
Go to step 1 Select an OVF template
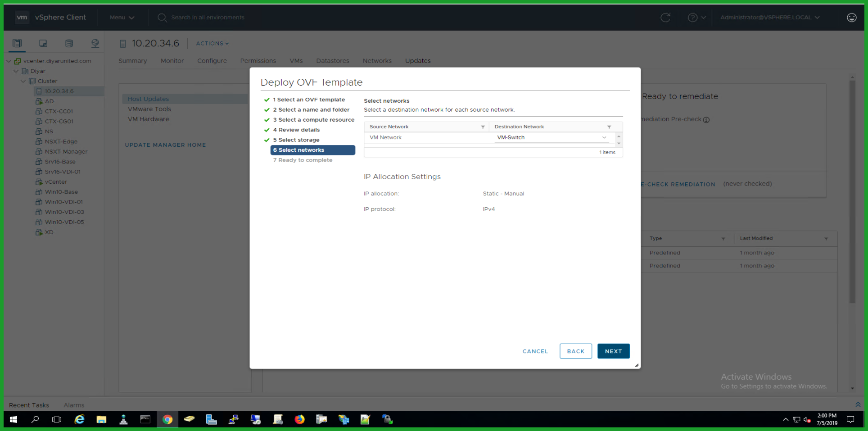click(x=309, y=100)
